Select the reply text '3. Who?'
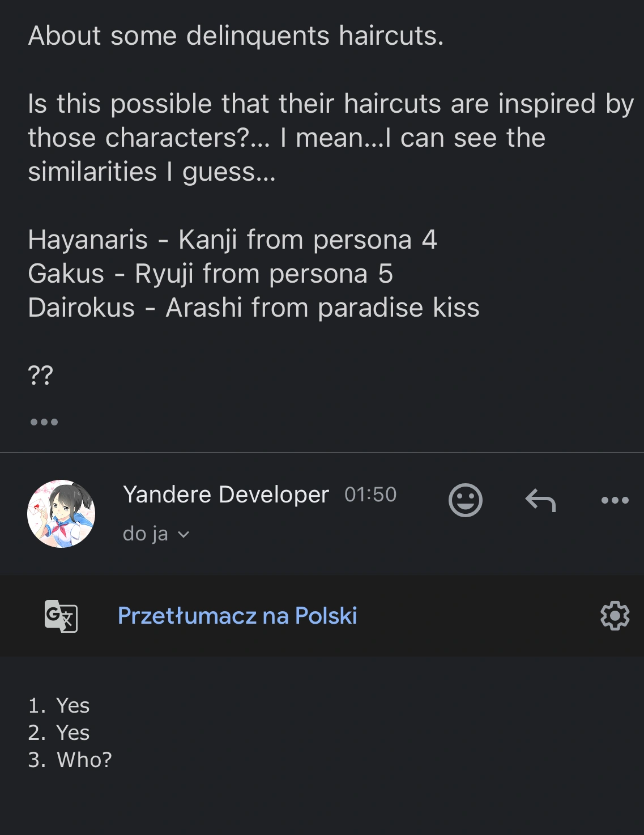This screenshot has height=835, width=644. click(x=70, y=760)
